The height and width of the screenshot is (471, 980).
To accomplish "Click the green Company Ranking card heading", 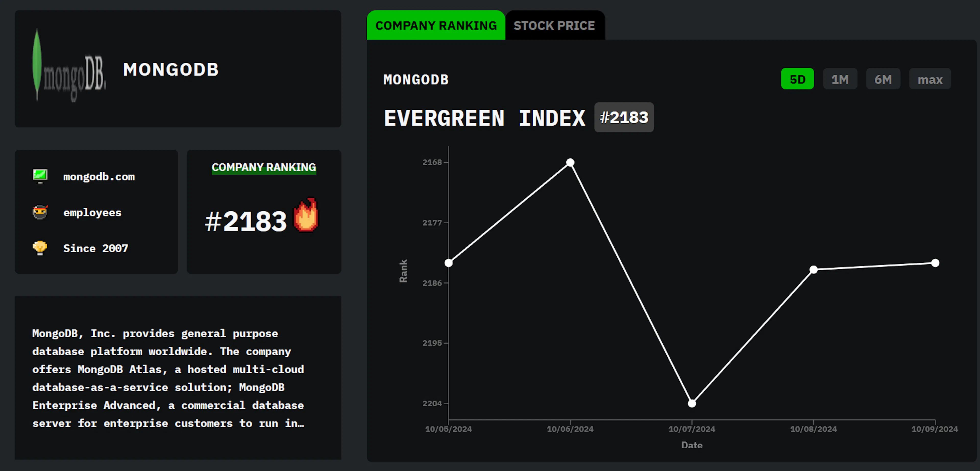I will (264, 167).
